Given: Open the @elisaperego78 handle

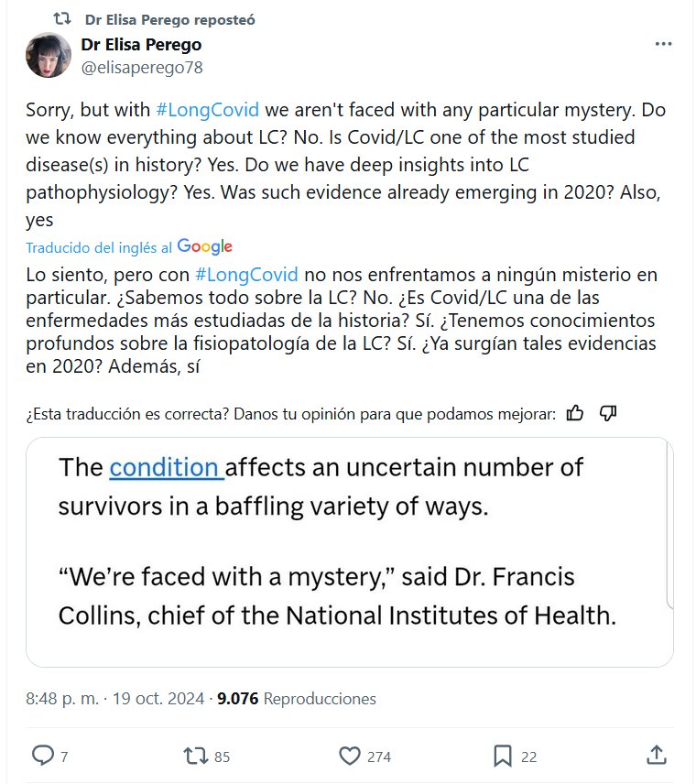Looking at the screenshot, I should (x=142, y=67).
